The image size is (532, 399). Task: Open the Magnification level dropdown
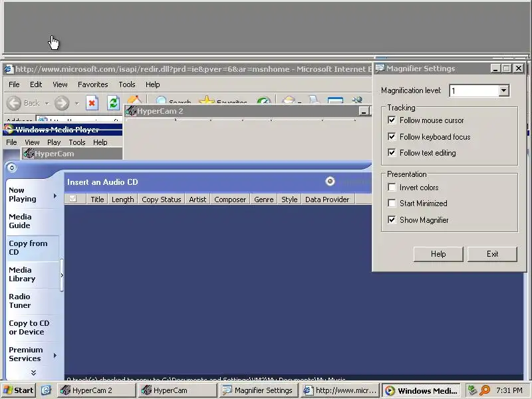[x=504, y=90]
